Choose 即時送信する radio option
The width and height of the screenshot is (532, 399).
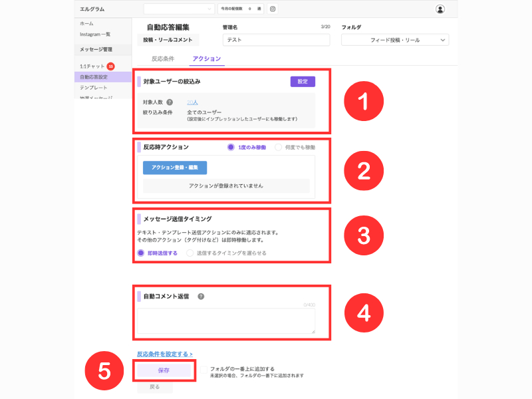141,253
